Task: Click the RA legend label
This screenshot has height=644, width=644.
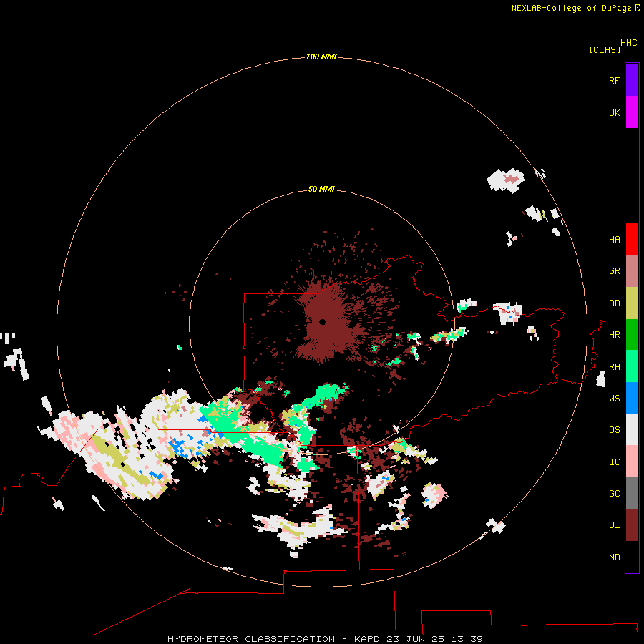Action: [x=614, y=367]
